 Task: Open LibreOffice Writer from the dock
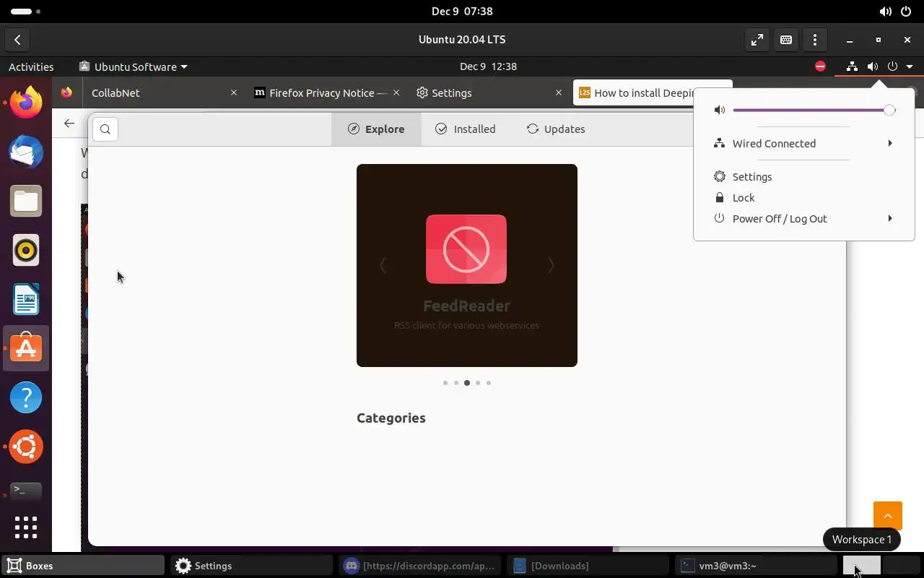click(26, 299)
